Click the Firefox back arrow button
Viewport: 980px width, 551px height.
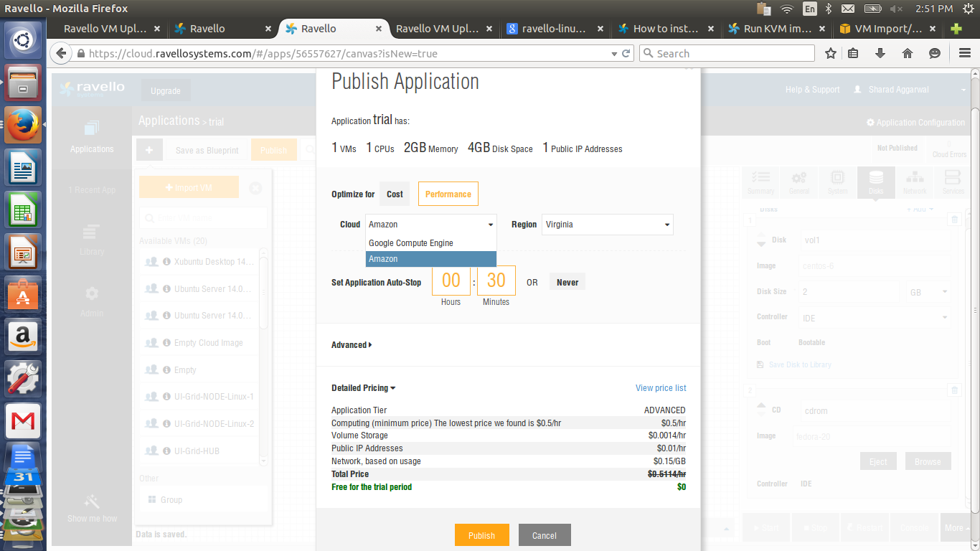pyautogui.click(x=62, y=54)
